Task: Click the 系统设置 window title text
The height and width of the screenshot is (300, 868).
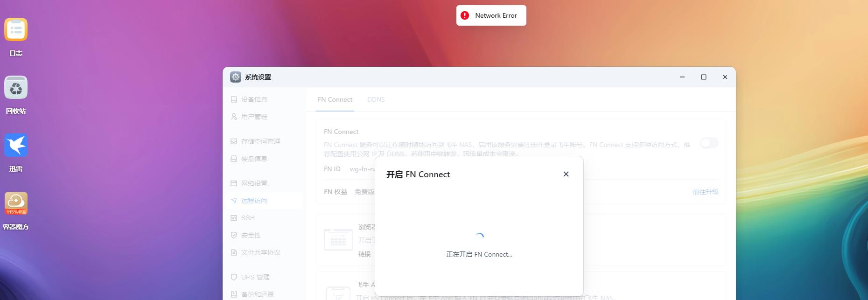Action: (258, 77)
